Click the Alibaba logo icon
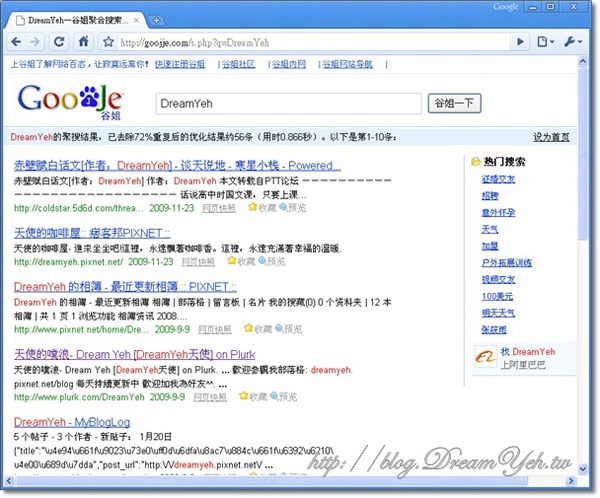 click(x=485, y=357)
